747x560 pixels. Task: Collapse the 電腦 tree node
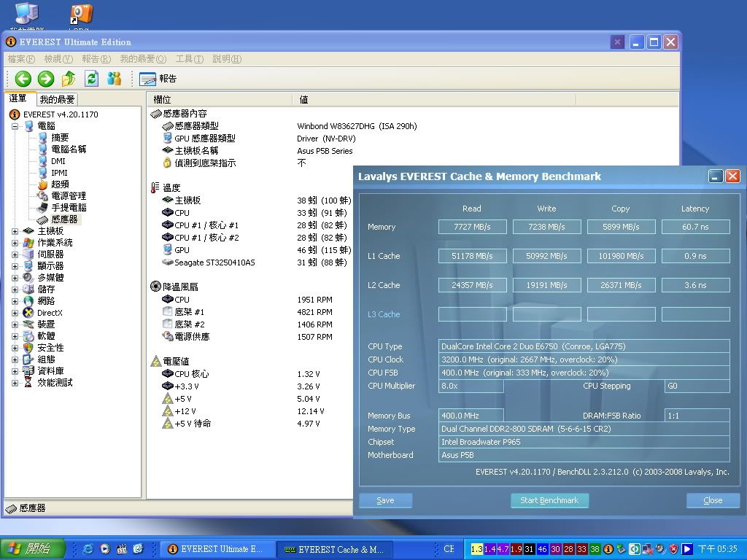[x=15, y=126]
